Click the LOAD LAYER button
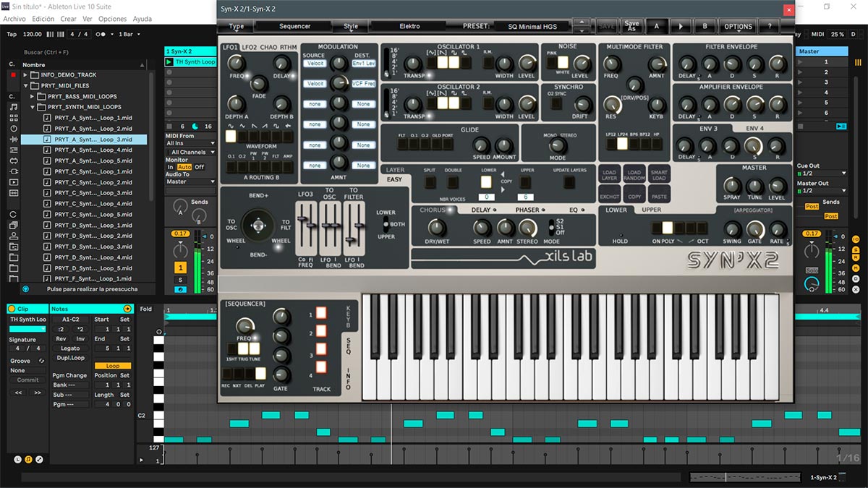This screenshot has height=488, width=868. 609,175
